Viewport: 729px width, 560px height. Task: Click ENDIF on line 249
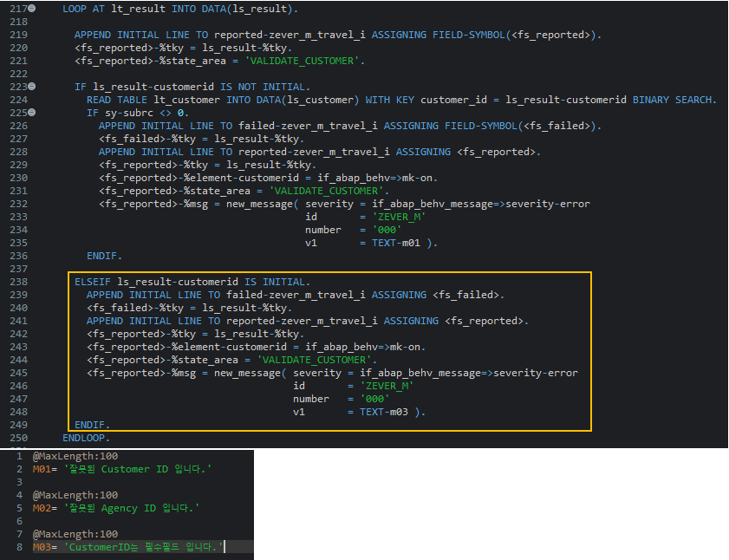click(92, 425)
